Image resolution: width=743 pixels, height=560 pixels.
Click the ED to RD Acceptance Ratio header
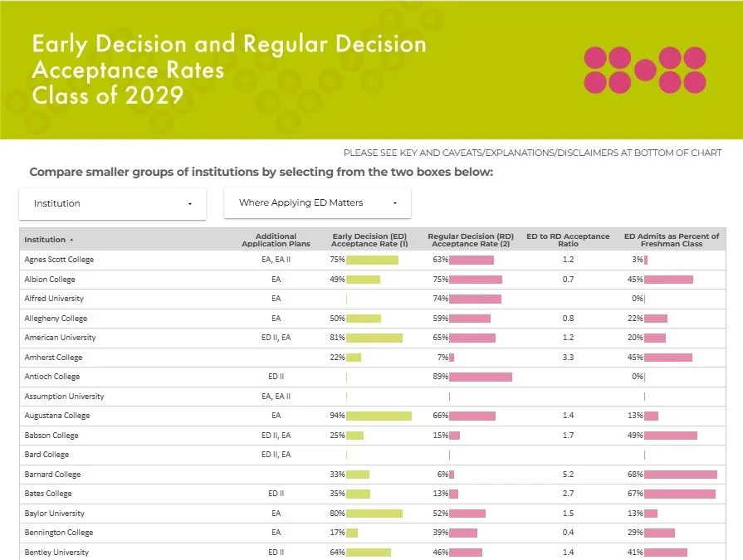[x=568, y=240]
